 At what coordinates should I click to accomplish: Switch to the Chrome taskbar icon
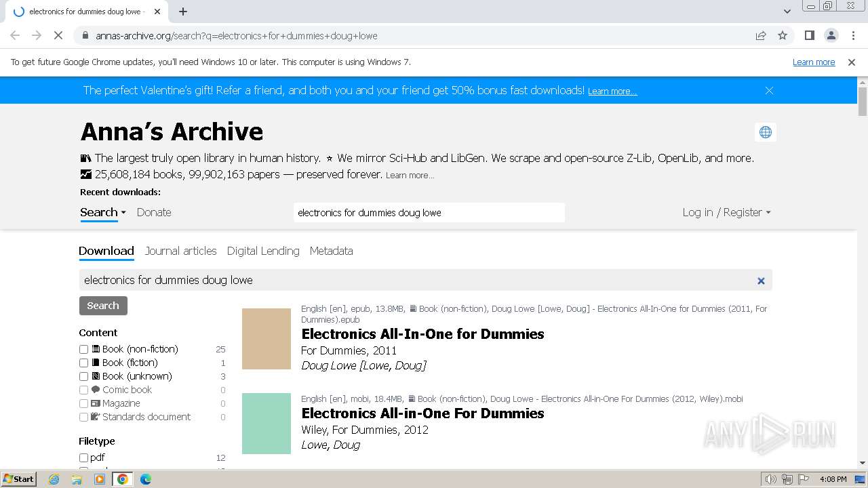(123, 479)
